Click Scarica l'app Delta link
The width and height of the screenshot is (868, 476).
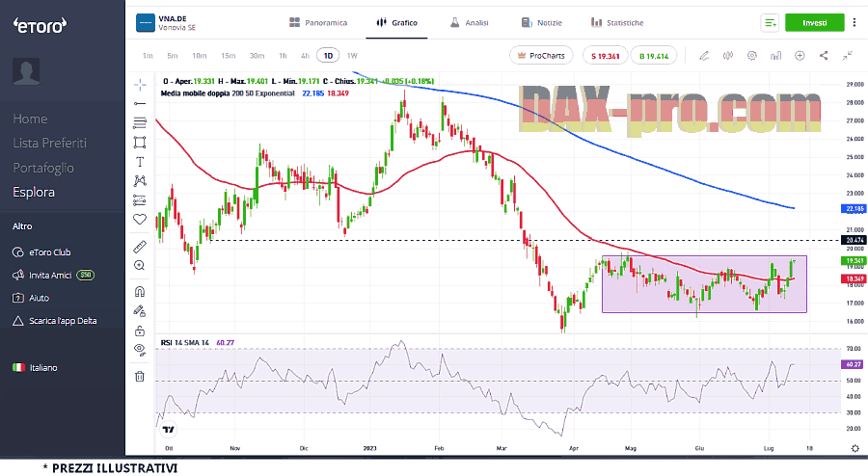pyautogui.click(x=54, y=321)
